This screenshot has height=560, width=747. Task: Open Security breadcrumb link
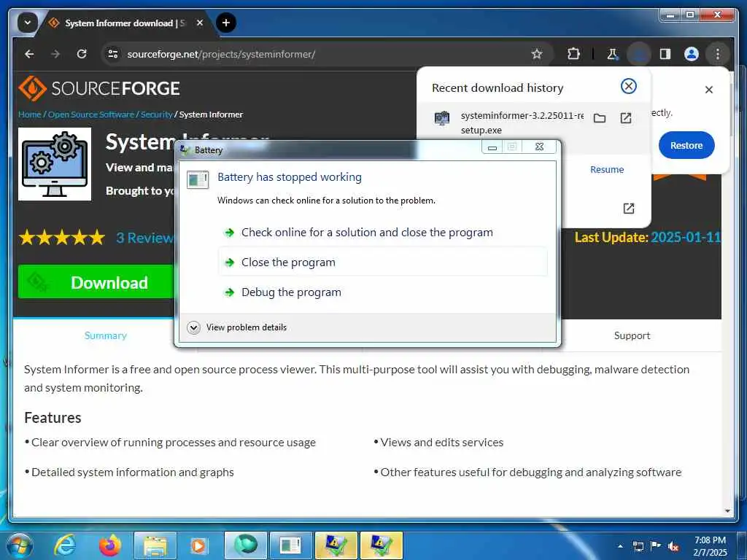156,114
